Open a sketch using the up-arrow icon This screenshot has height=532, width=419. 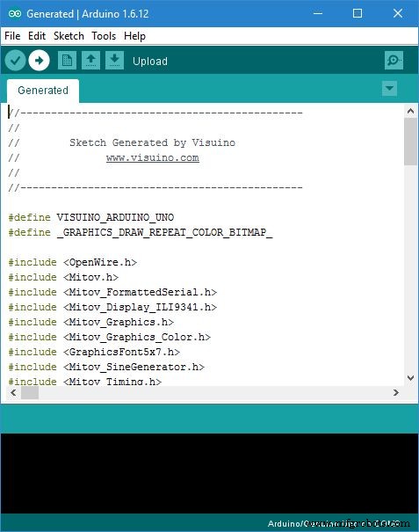coord(90,61)
